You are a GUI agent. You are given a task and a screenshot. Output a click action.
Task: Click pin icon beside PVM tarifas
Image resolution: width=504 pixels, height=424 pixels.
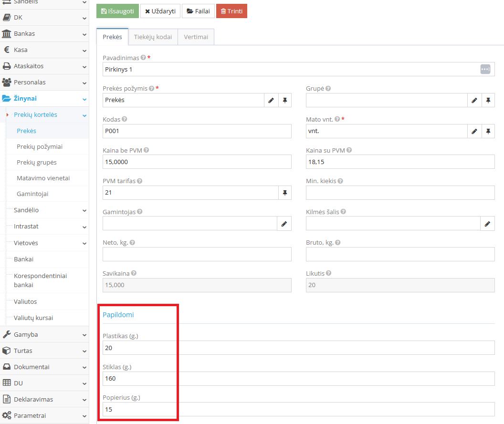pos(284,193)
